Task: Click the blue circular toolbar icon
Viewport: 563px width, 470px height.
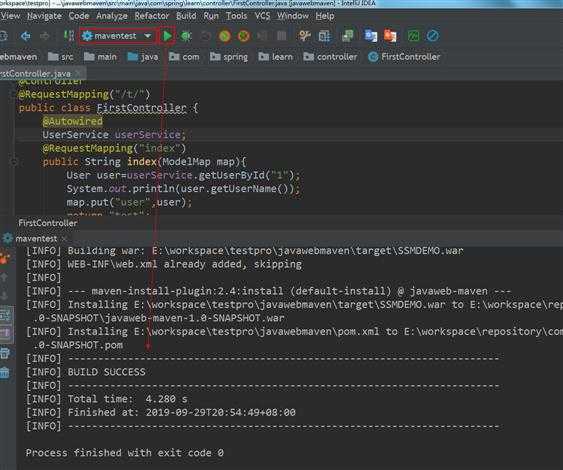Action: click(x=433, y=36)
